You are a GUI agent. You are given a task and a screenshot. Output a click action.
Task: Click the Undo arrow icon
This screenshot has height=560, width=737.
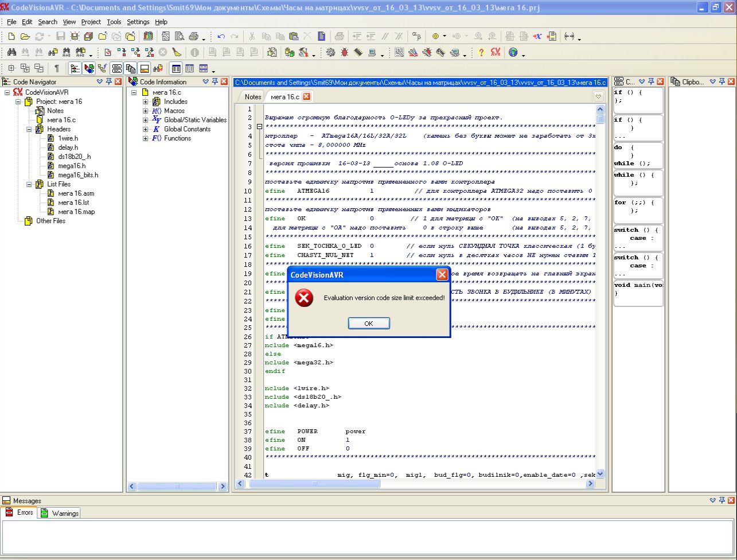coord(221,36)
